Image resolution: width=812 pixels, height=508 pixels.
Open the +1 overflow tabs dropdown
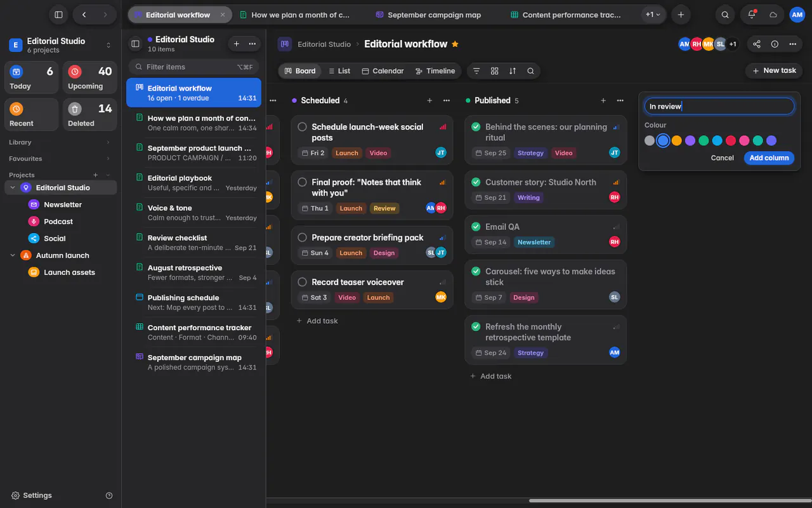click(x=653, y=15)
